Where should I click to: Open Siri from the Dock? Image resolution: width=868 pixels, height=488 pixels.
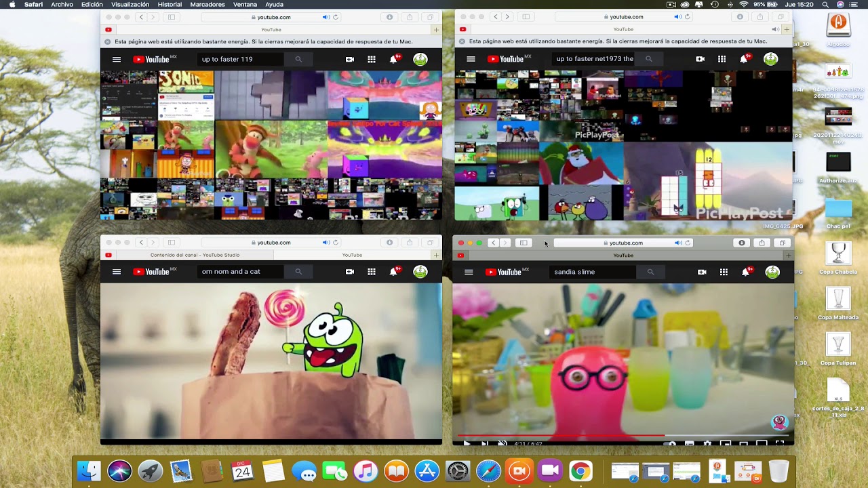coord(120,471)
